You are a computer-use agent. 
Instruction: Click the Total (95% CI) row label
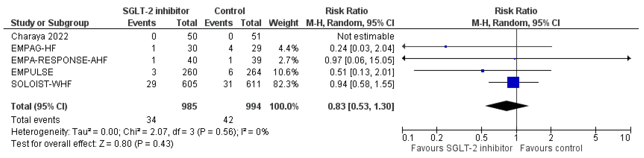point(39,106)
